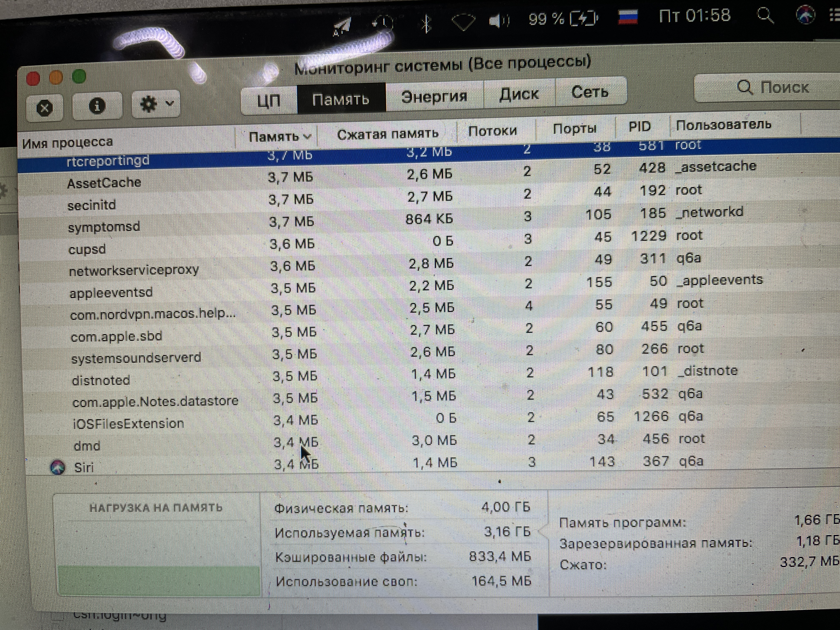
Task: Open the gear actions dropdown in toolbar
Action: click(x=156, y=103)
